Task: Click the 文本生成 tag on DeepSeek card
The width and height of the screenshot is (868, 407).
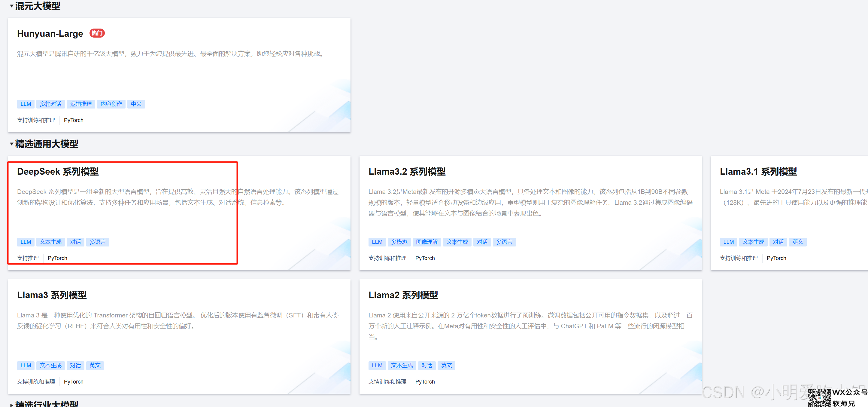Action: click(50, 242)
